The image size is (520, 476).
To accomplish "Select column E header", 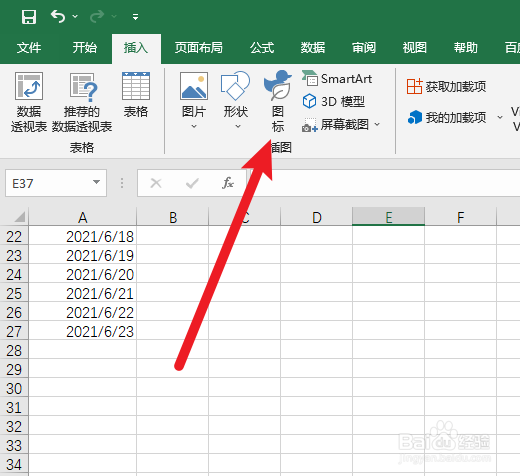I will click(x=389, y=217).
